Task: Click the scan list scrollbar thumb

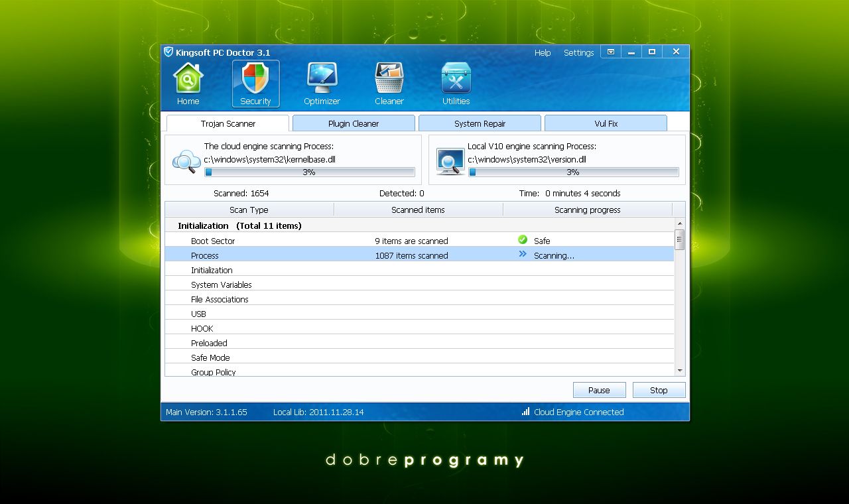Action: 679,239
